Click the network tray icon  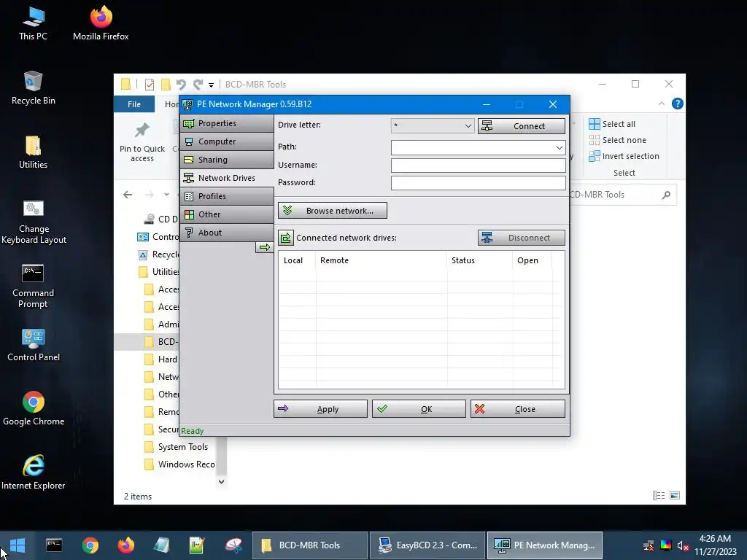click(649, 545)
